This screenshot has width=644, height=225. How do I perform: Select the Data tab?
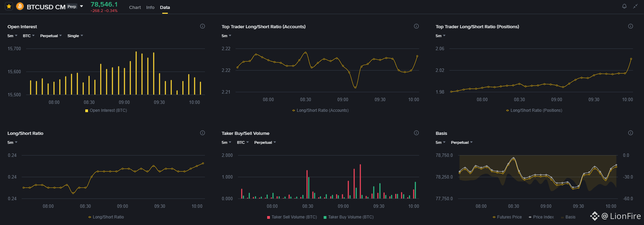pyautogui.click(x=165, y=7)
